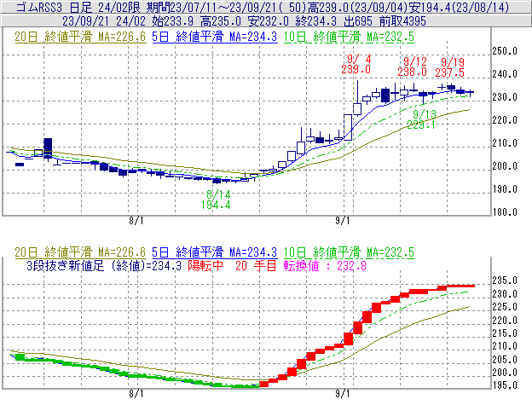Viewport: 532px width, 405px height.
Task: Click the first green block of lower chart
Action: point(20,357)
